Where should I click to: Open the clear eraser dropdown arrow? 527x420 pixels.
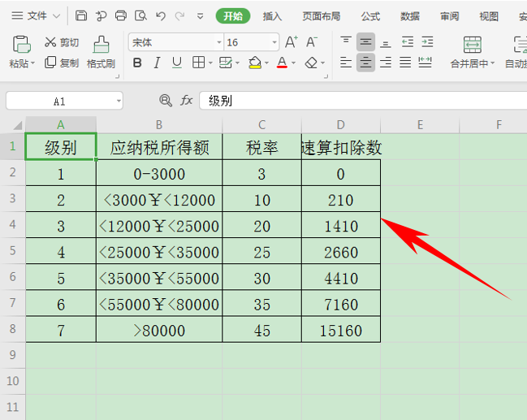click(x=323, y=63)
